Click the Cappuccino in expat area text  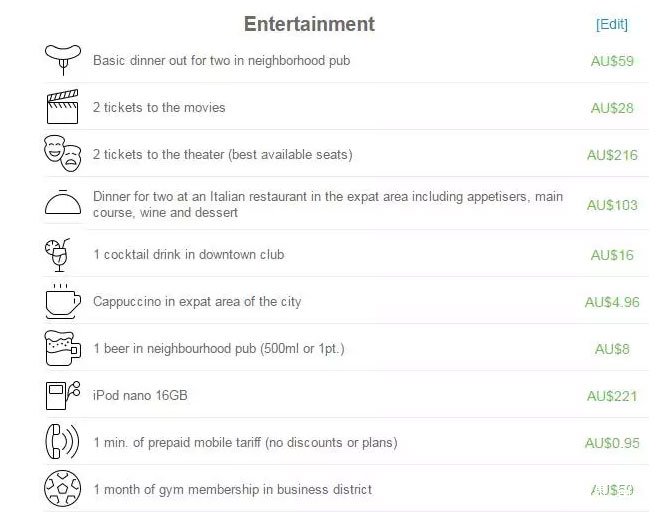tap(197, 301)
